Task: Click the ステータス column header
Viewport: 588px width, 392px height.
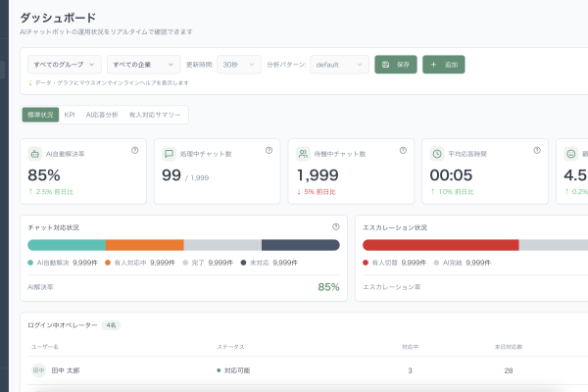Action: pyautogui.click(x=230, y=347)
